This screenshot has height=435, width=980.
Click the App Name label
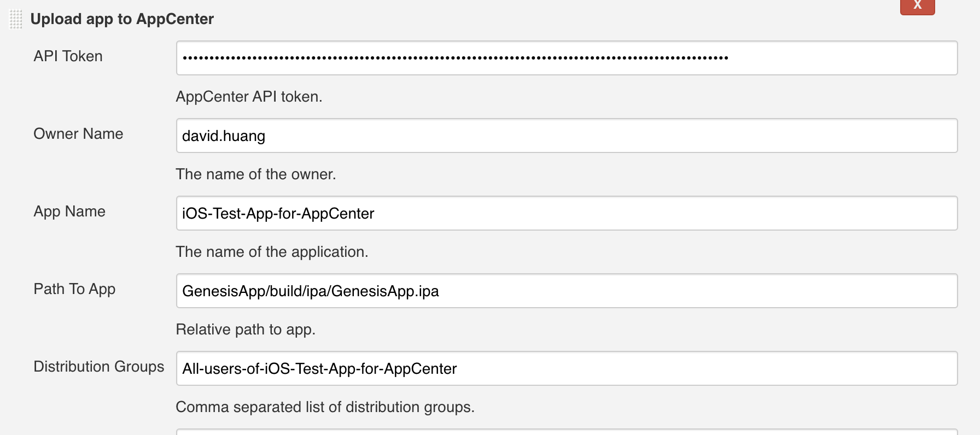(x=69, y=211)
